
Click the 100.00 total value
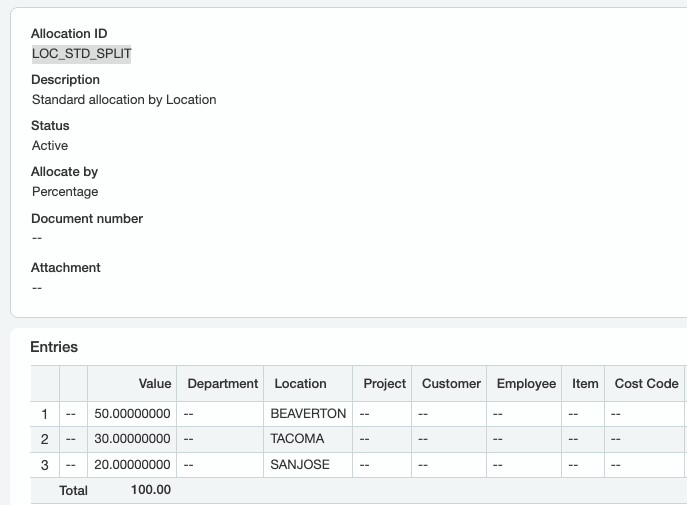pyautogui.click(x=151, y=490)
